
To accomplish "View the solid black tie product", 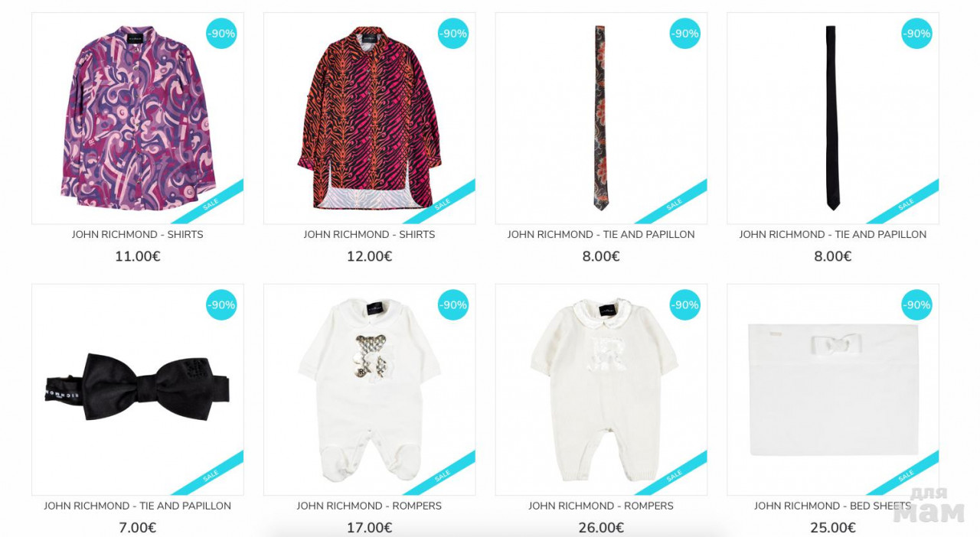I will point(832,119).
